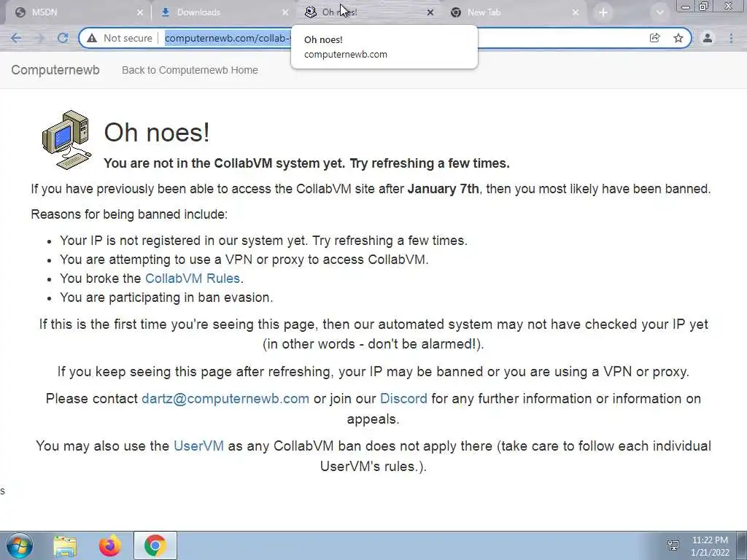Click the 'participating in ban evasion' bullet
The width and height of the screenshot is (747, 560).
[x=166, y=297]
